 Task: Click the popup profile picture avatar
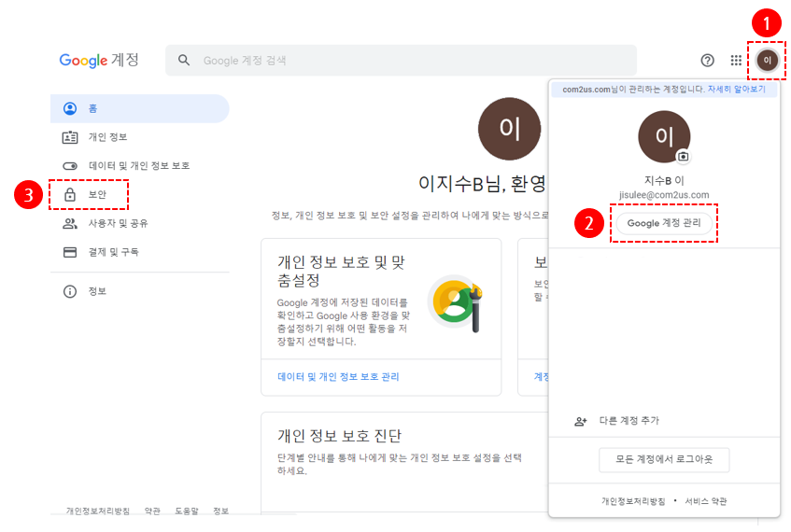(x=664, y=136)
